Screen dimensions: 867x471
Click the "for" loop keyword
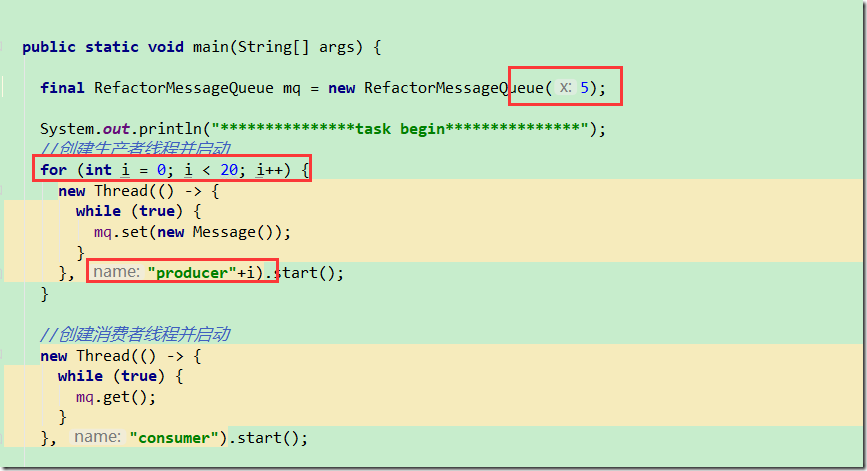pos(53,170)
